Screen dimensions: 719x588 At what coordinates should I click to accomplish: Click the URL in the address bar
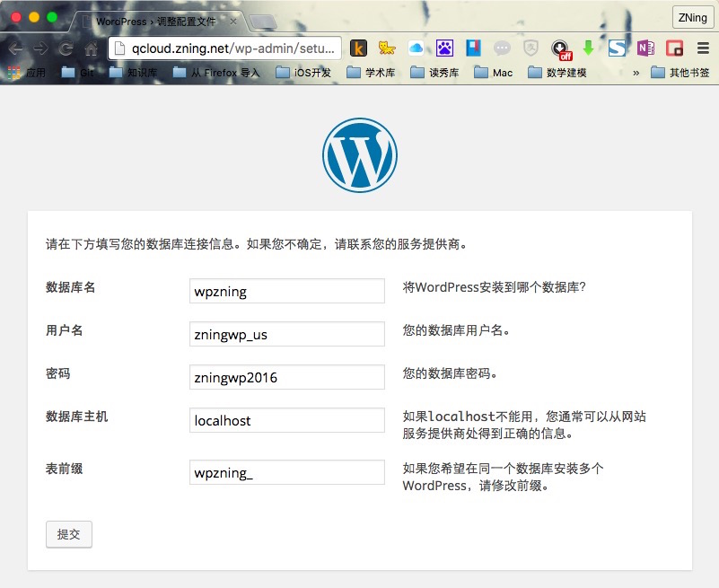tap(233, 48)
